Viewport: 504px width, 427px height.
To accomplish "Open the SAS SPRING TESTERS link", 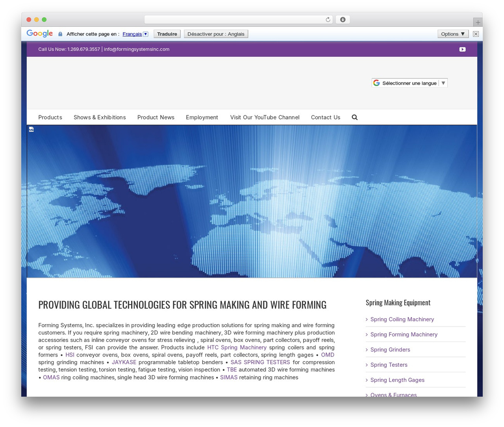I will click(x=260, y=362).
